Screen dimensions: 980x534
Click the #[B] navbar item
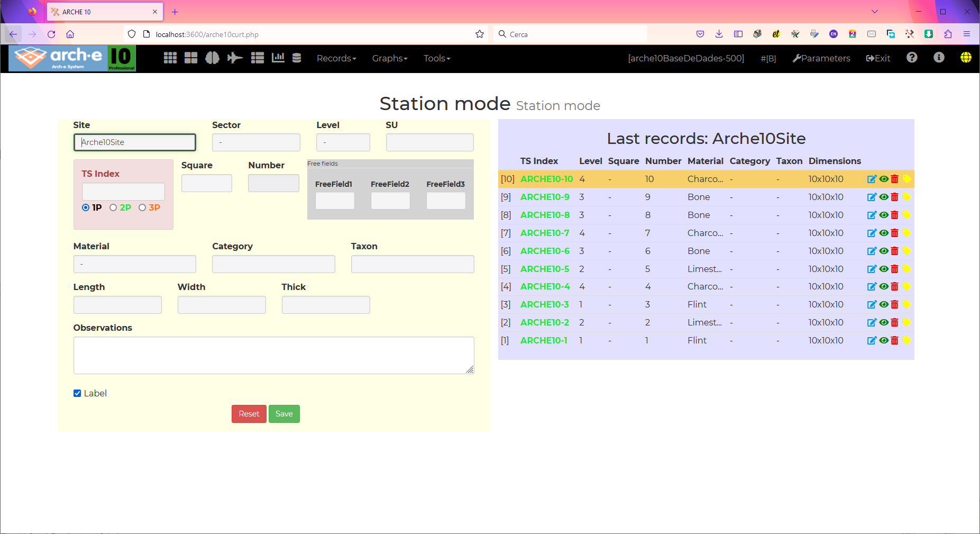tap(768, 58)
